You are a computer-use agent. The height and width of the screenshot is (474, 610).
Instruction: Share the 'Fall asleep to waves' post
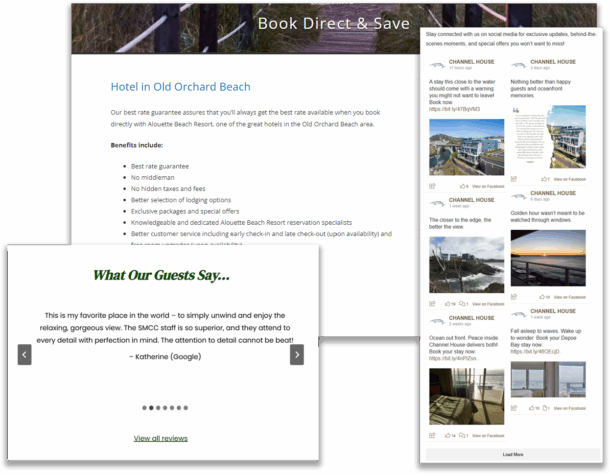pyautogui.click(x=514, y=408)
